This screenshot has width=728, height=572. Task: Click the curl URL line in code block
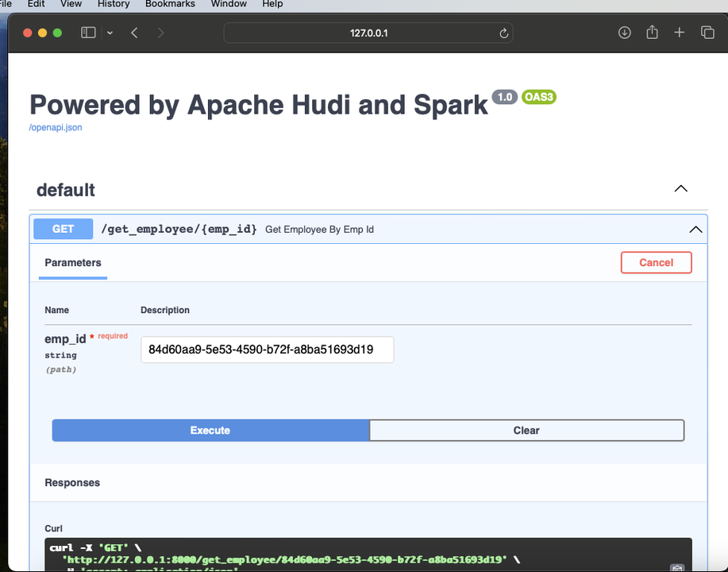(x=284, y=560)
